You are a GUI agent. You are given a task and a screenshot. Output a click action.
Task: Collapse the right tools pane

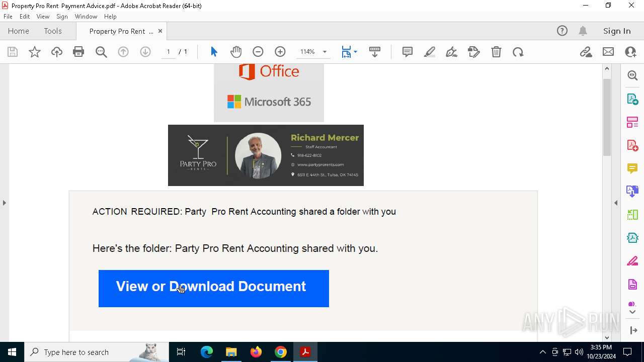[x=616, y=203]
